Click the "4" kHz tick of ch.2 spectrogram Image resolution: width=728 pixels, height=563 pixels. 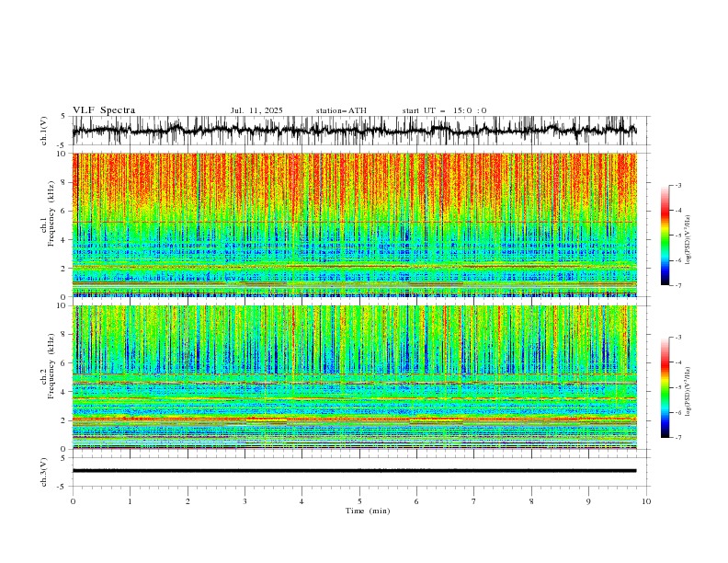pyautogui.click(x=64, y=392)
